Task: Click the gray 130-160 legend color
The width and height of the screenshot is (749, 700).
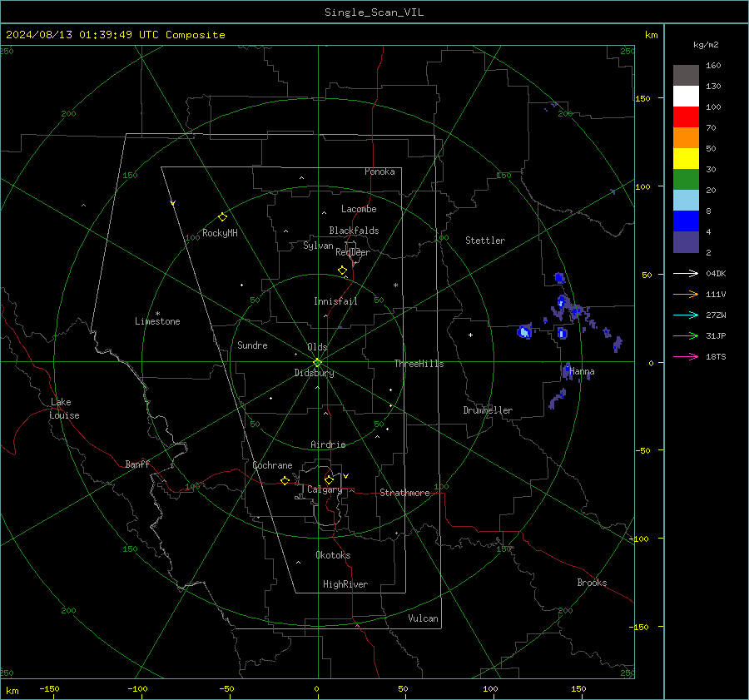Action: coord(686,76)
